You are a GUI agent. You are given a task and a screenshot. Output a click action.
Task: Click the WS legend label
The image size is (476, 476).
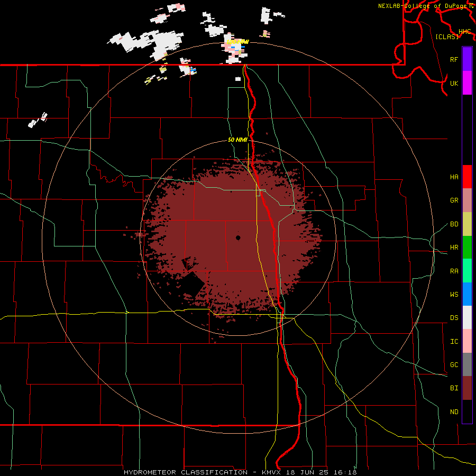point(454,294)
